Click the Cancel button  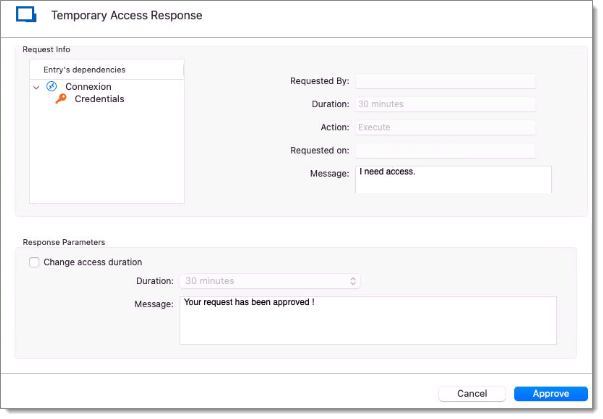tap(472, 394)
